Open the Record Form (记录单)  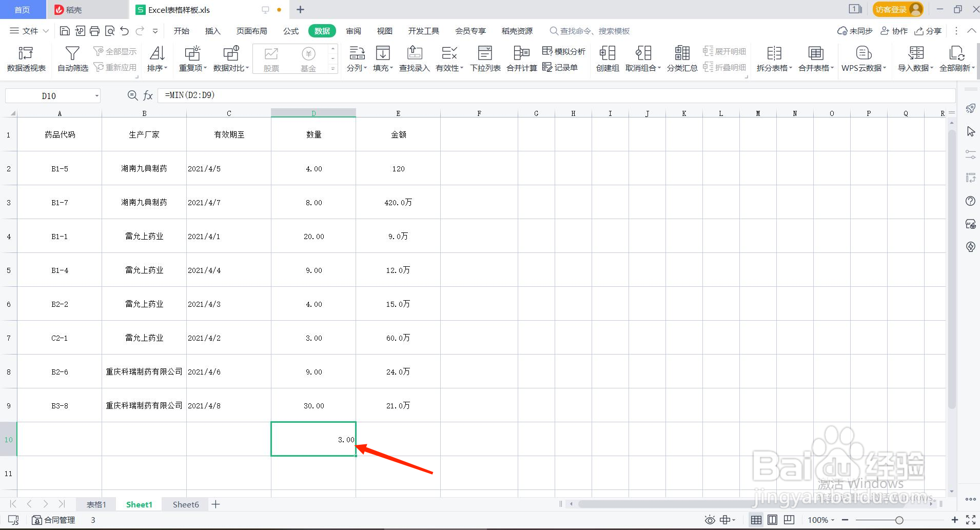click(560, 67)
